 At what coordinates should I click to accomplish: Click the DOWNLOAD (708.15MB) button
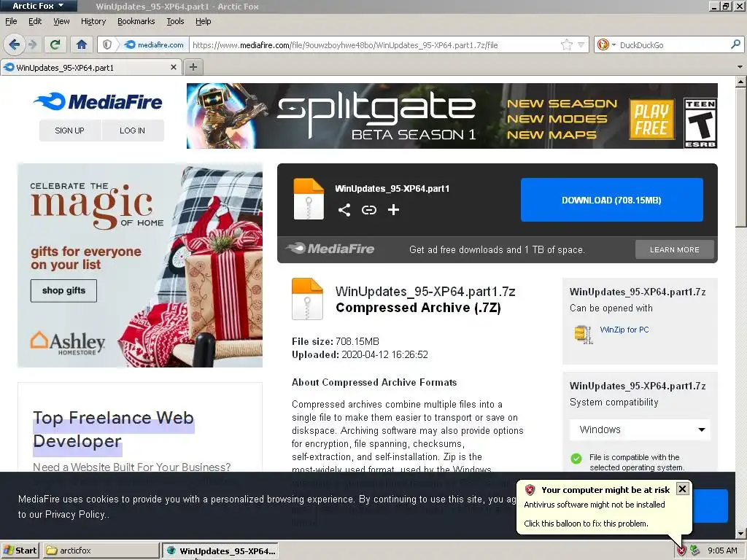[612, 200]
